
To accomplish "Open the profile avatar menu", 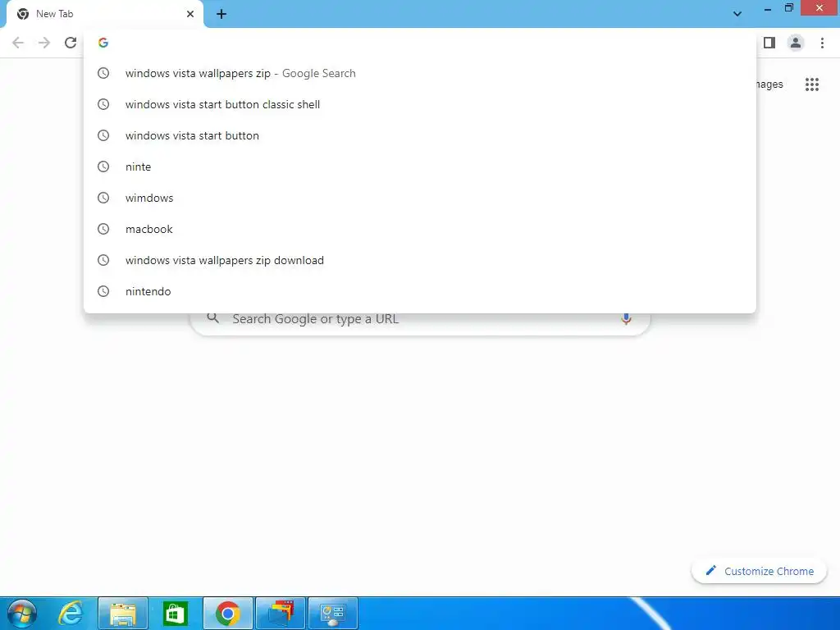I will click(x=796, y=43).
